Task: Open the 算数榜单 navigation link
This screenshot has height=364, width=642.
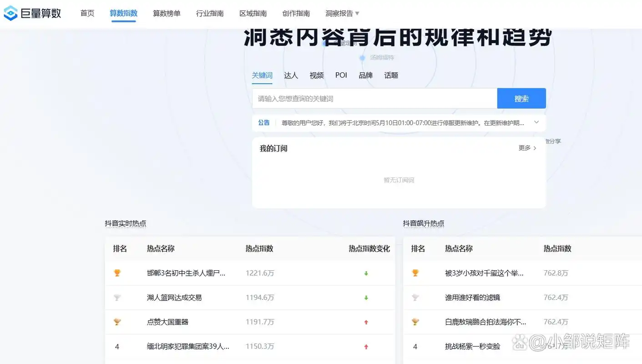Action: 167,13
